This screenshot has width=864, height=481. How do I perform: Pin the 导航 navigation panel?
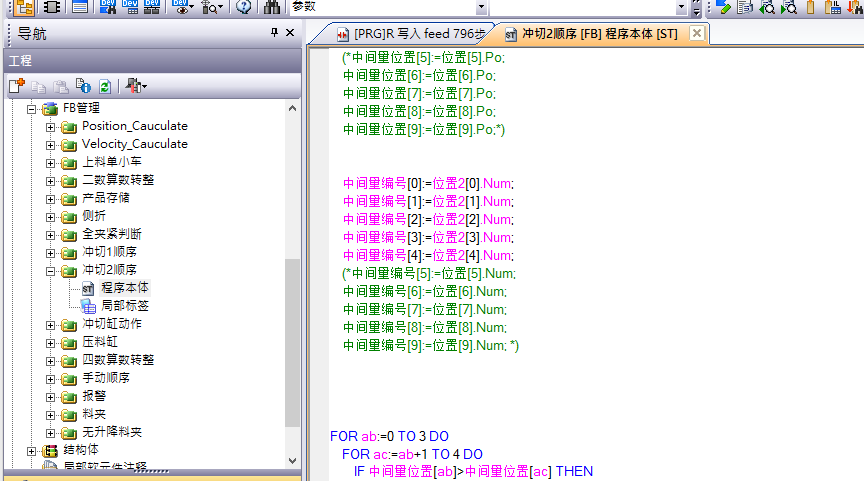[275, 33]
